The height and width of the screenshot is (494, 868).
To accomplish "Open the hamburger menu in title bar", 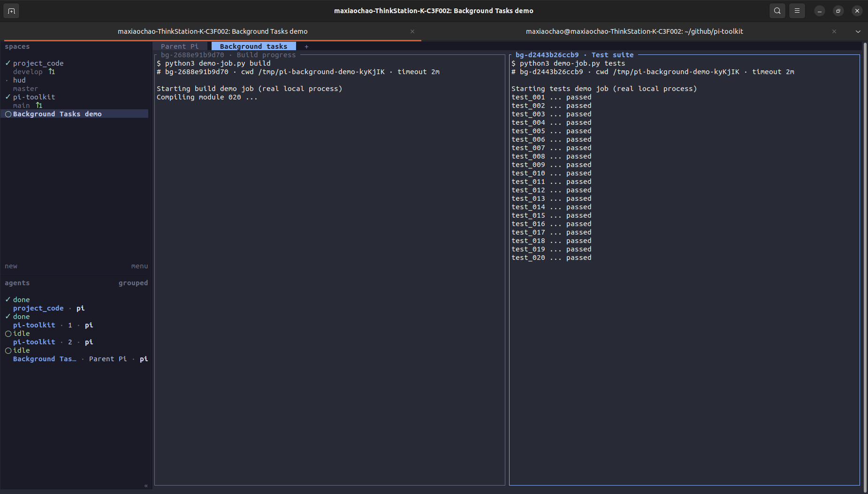I will [x=797, y=11].
